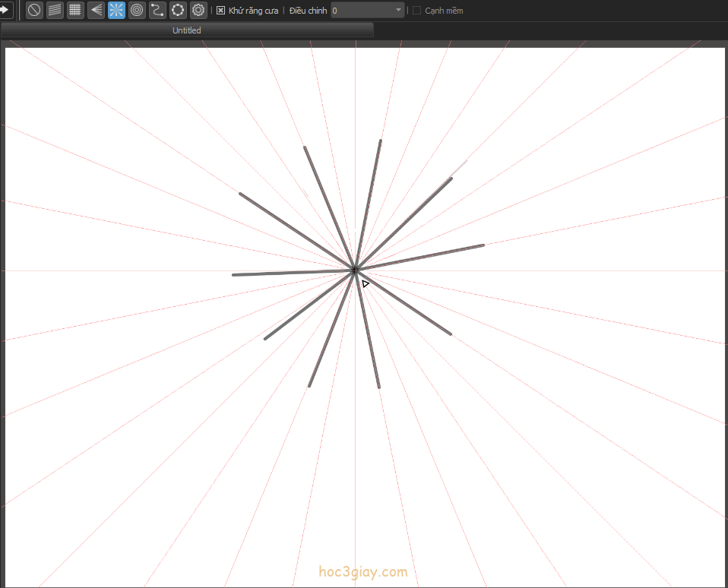The height and width of the screenshot is (588, 728).
Task: Choose the curve ruler tool
Action: (157, 10)
